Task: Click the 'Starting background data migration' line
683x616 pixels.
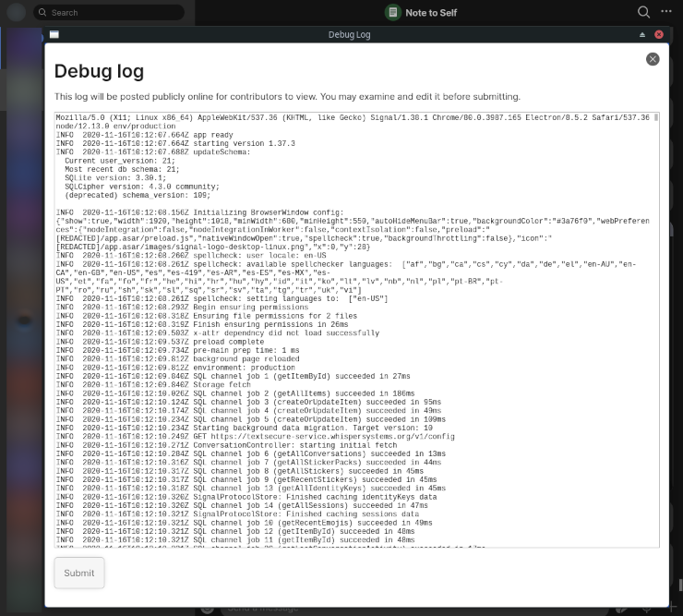Action: pos(244,428)
